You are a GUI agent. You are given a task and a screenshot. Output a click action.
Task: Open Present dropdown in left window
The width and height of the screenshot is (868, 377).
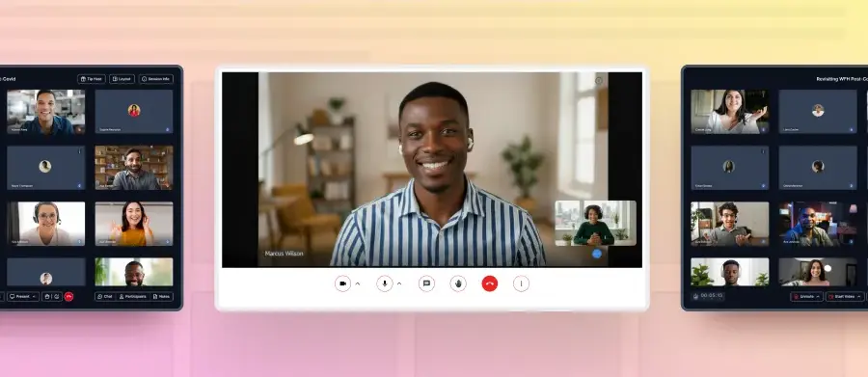click(23, 297)
